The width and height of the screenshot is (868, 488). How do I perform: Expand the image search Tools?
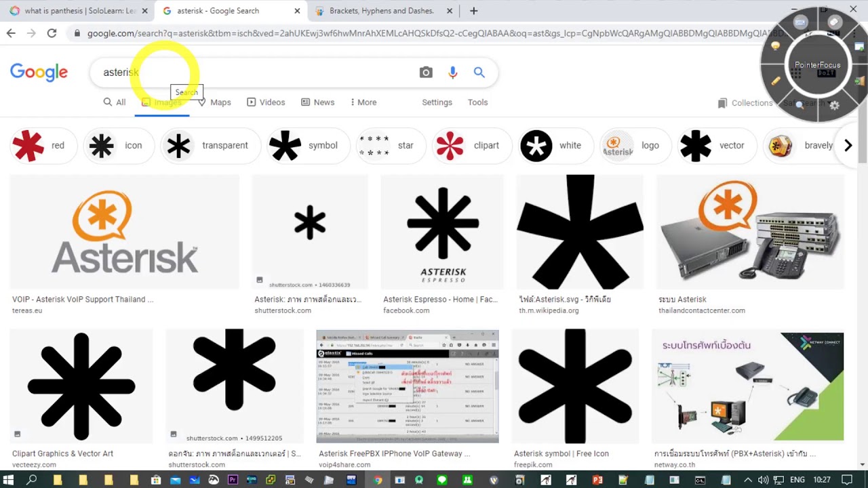(477, 102)
